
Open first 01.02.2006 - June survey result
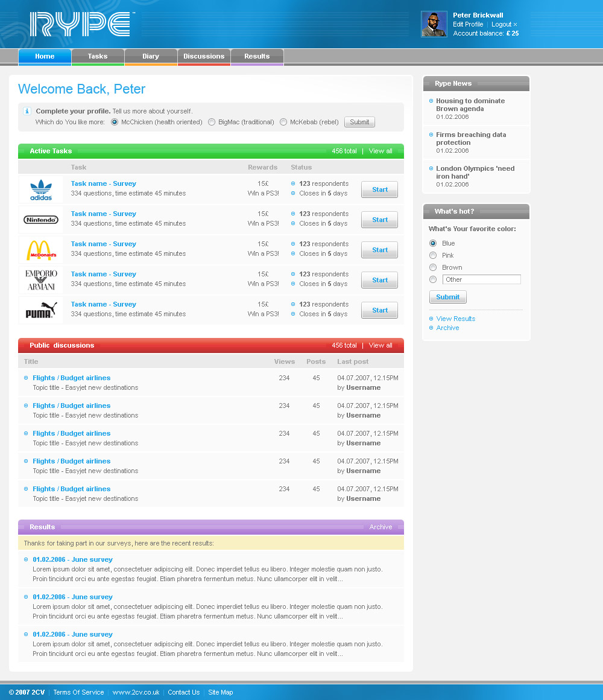[x=72, y=560]
